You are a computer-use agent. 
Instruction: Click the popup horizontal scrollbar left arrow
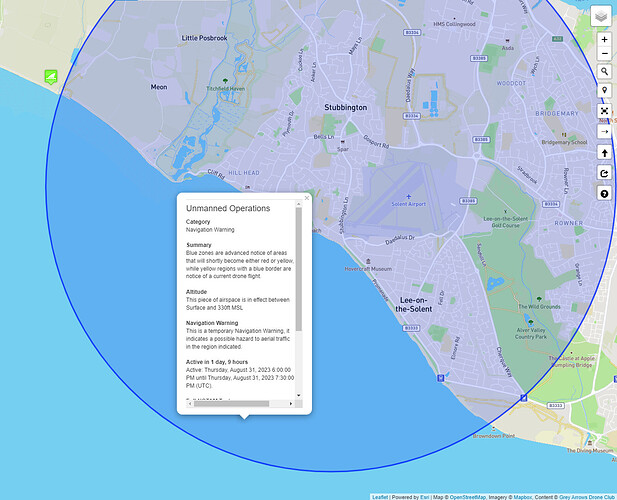coord(190,404)
